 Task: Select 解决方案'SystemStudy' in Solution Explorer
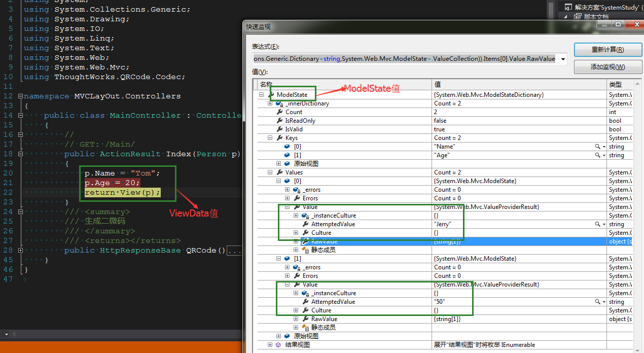[x=606, y=7]
